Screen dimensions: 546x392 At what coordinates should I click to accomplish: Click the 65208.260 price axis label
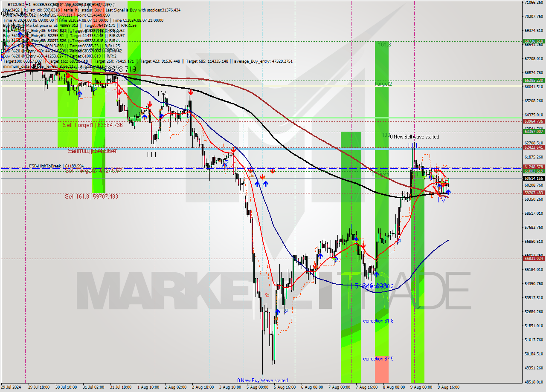point(534,101)
